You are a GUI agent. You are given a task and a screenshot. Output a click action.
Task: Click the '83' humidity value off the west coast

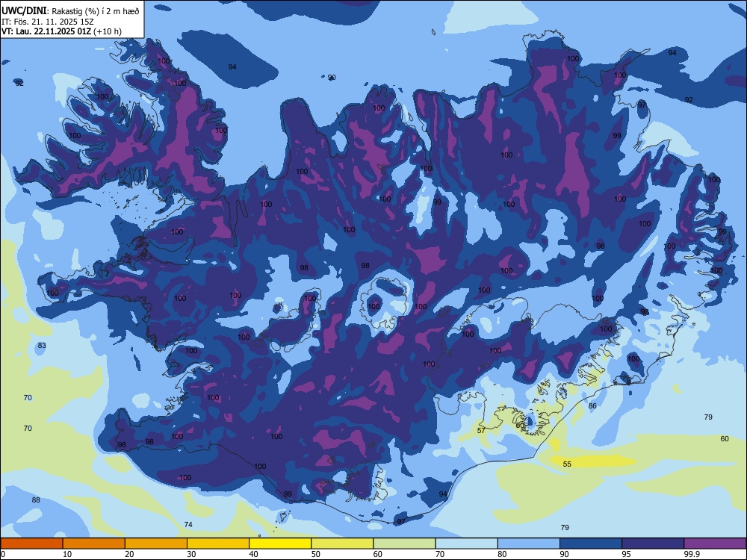click(x=42, y=345)
